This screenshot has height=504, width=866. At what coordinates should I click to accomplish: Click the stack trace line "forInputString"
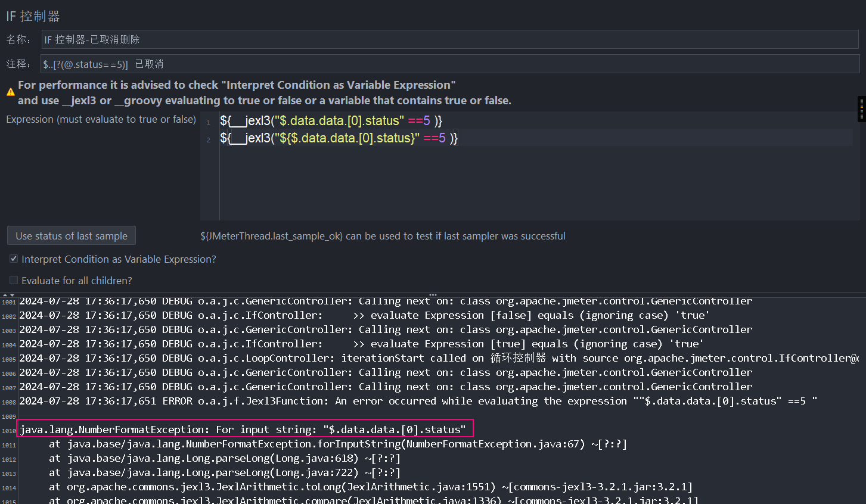338,444
